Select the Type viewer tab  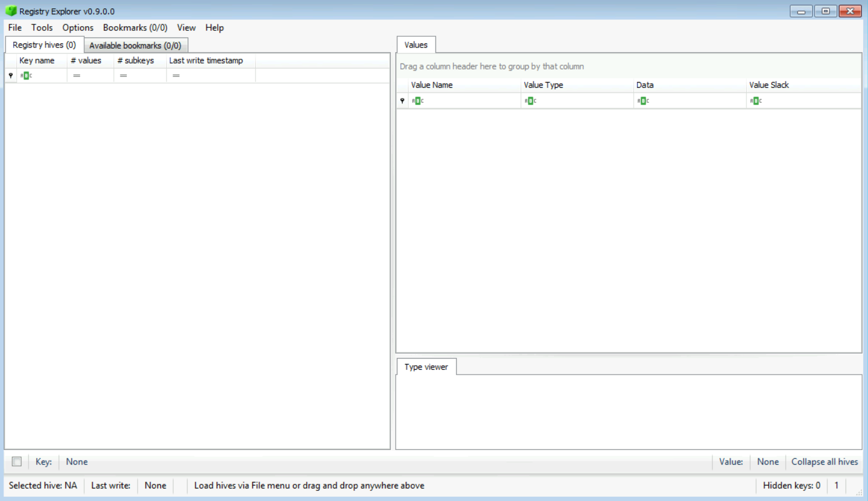426,367
